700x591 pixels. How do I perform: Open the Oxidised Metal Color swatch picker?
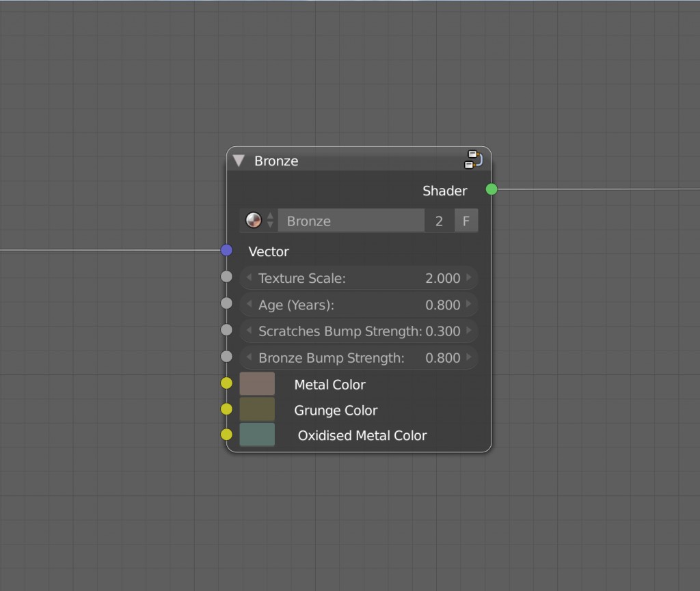pyautogui.click(x=257, y=434)
